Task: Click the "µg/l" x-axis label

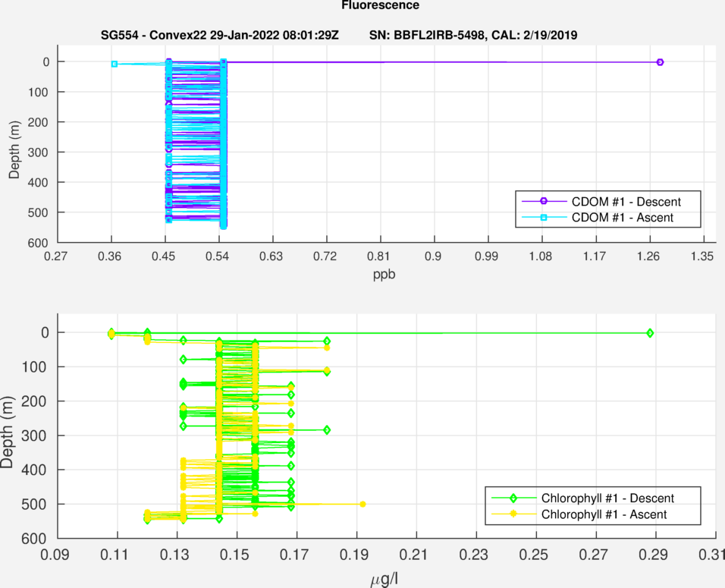Action: (384, 579)
